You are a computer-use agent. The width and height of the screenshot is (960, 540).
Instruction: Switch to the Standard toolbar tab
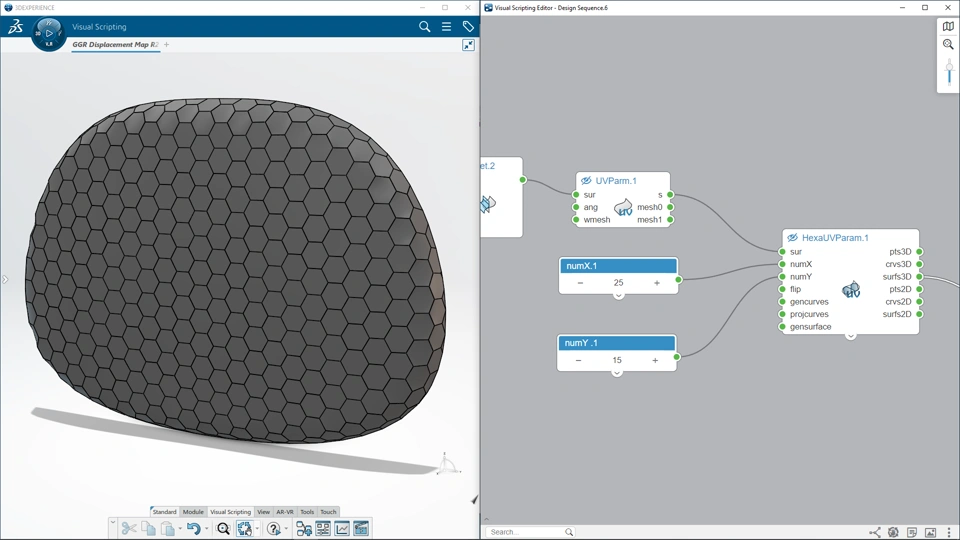(164, 512)
